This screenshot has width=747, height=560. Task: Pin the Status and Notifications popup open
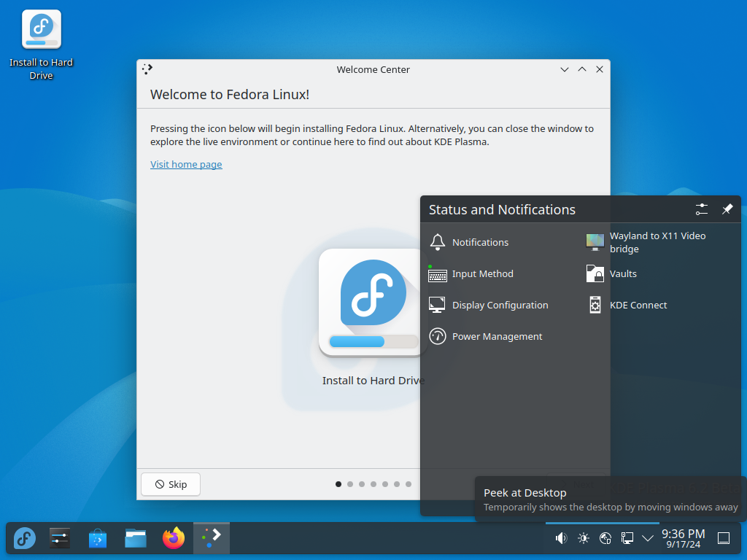click(x=727, y=209)
